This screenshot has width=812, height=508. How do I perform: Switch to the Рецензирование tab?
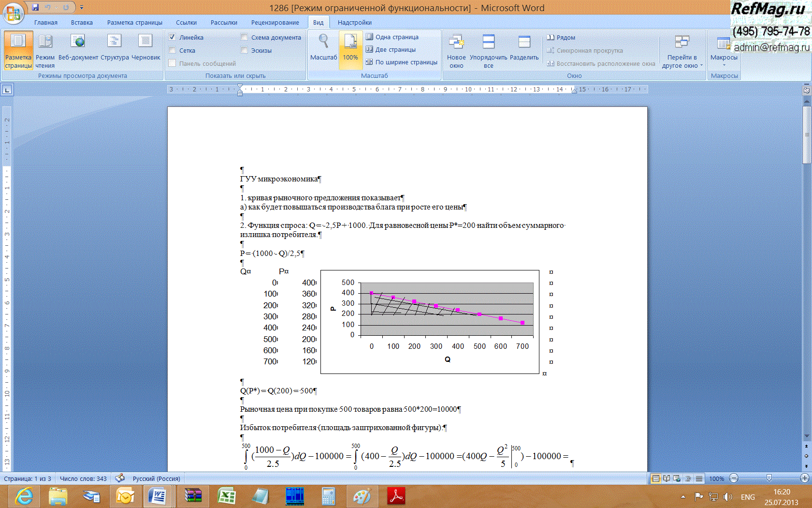coord(275,23)
